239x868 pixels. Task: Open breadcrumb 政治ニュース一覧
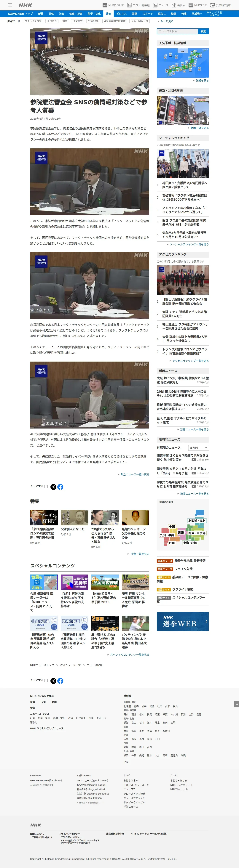point(70,665)
